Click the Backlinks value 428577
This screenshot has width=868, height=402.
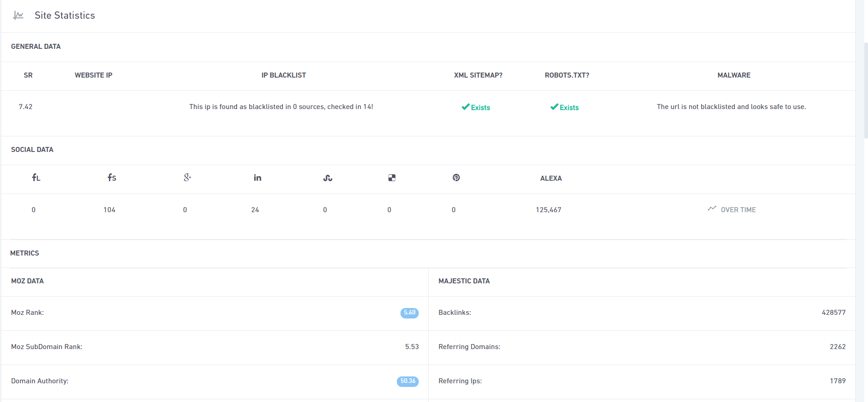(x=833, y=313)
